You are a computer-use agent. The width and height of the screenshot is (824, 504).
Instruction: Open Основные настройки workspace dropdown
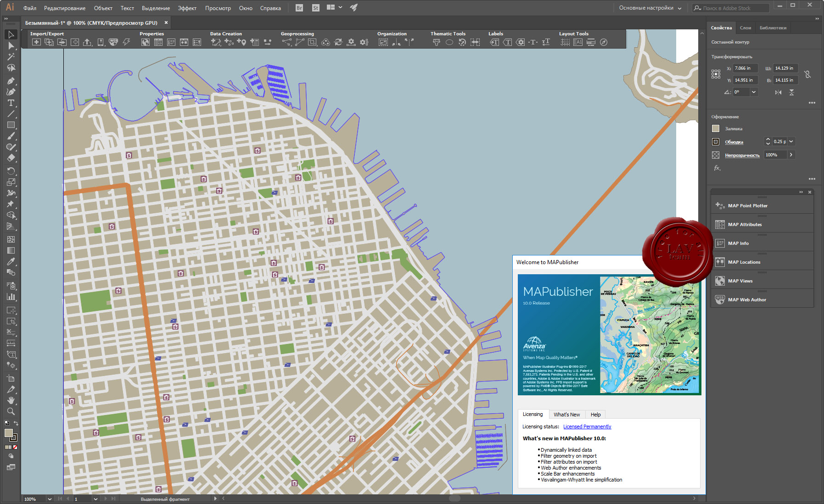point(650,8)
